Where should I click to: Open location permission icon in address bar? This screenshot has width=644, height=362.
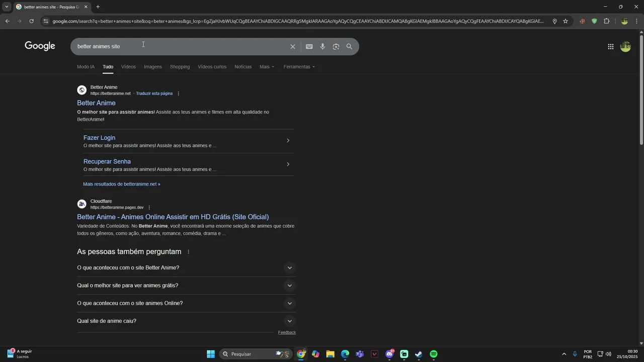(x=554, y=21)
